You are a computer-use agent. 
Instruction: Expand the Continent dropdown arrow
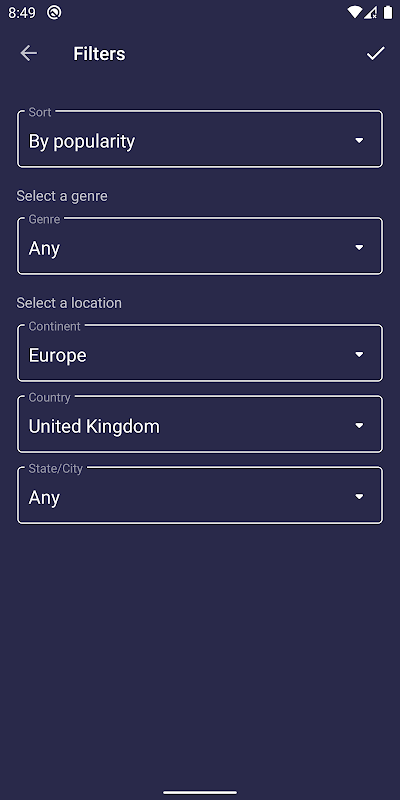[359, 355]
